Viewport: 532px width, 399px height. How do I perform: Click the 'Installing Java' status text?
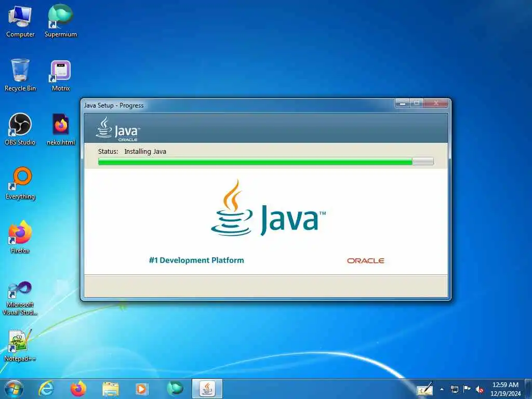point(145,151)
